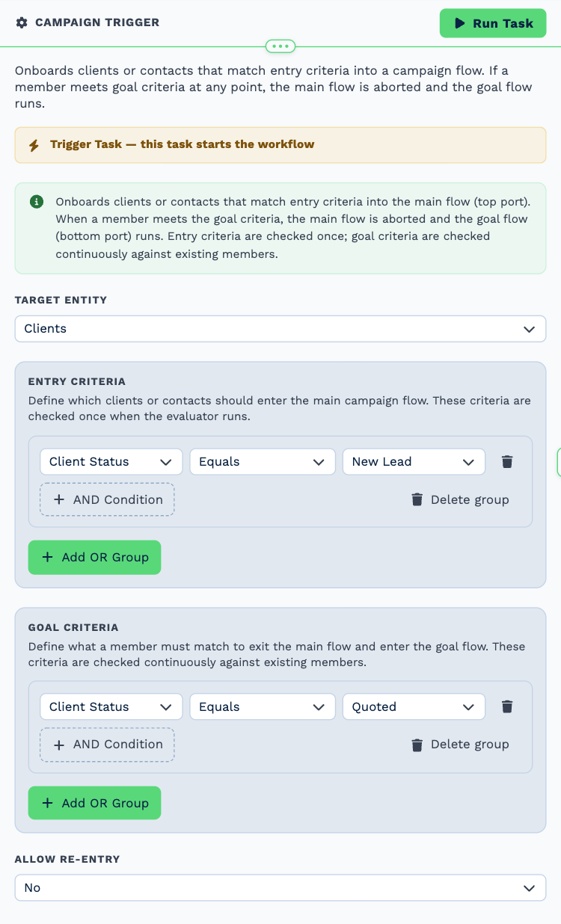Click Delete group in Entry Criteria
This screenshot has width=561, height=924.
460,499
